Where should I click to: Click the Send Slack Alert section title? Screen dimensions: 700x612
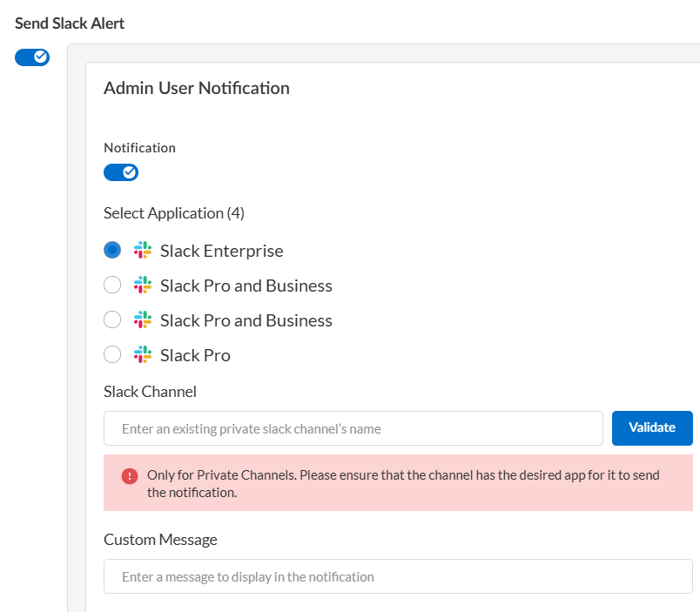pos(70,24)
